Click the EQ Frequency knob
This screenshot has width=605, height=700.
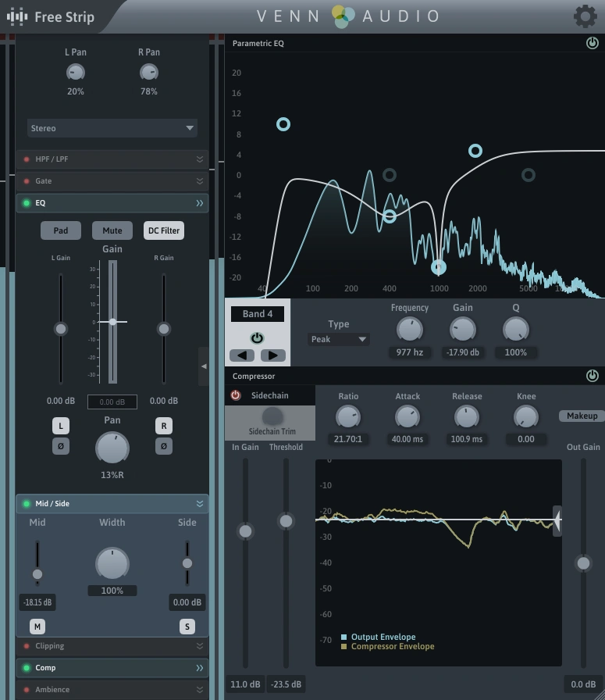pos(410,330)
